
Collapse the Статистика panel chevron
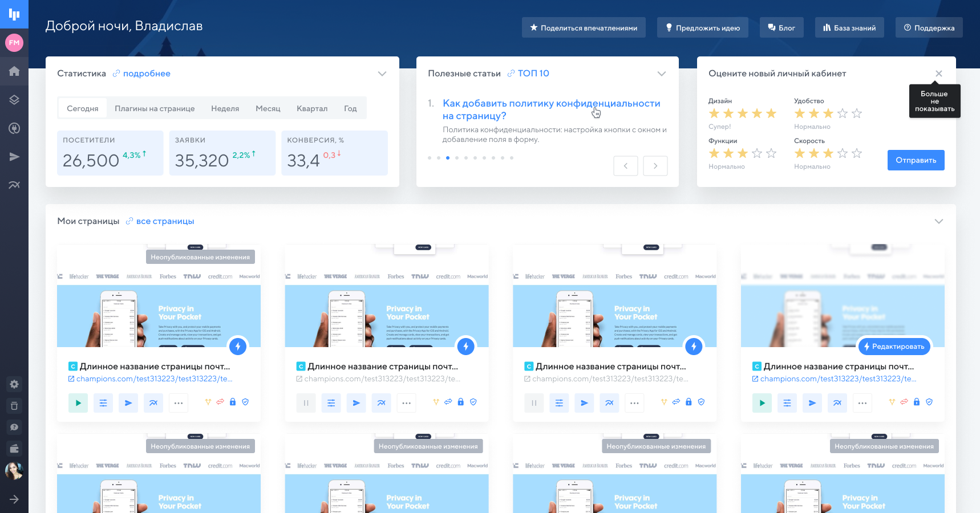click(382, 74)
